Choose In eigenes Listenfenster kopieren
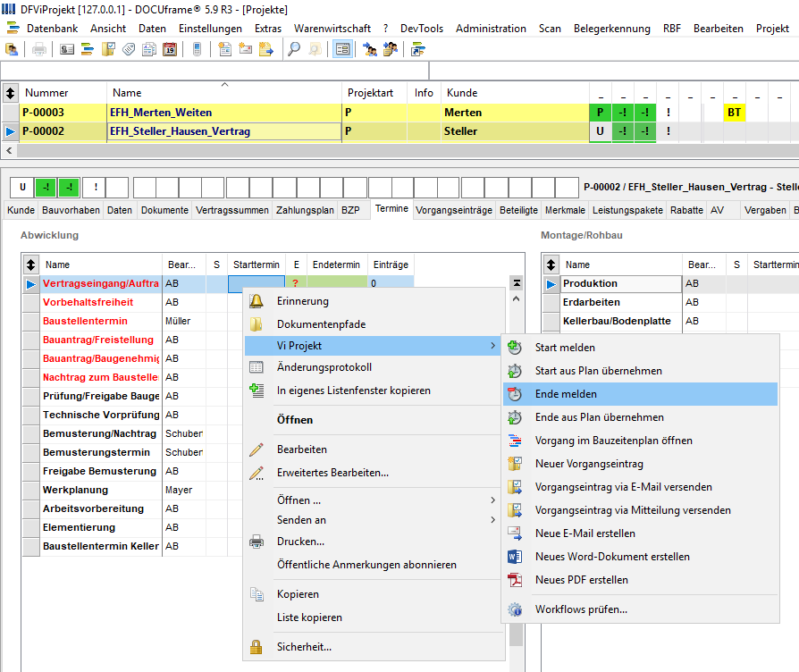This screenshot has height=672, width=799. (x=374, y=391)
